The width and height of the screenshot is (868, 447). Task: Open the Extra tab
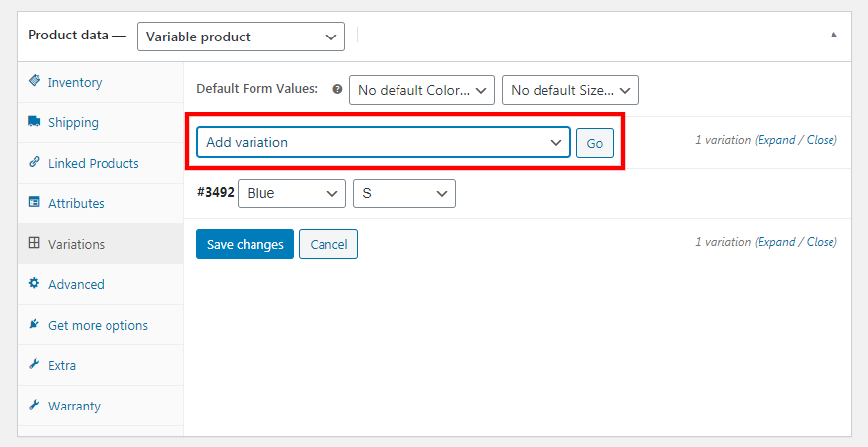(101, 365)
